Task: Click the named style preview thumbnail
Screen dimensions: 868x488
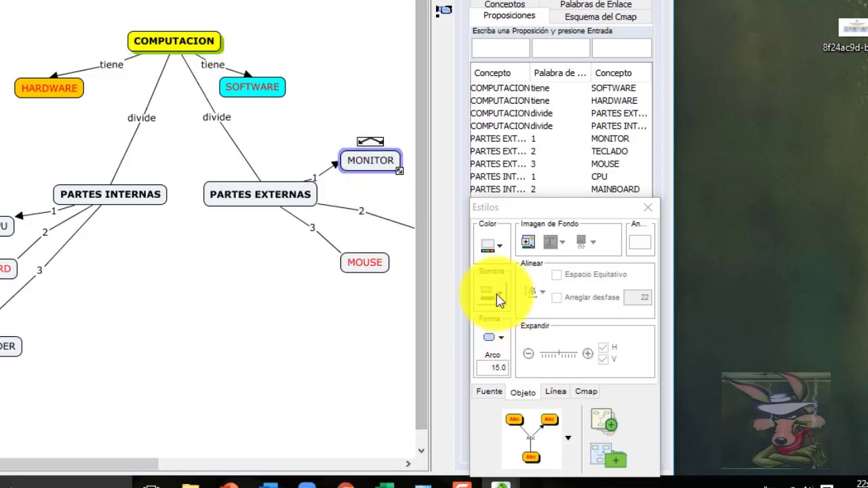Action: (532, 439)
